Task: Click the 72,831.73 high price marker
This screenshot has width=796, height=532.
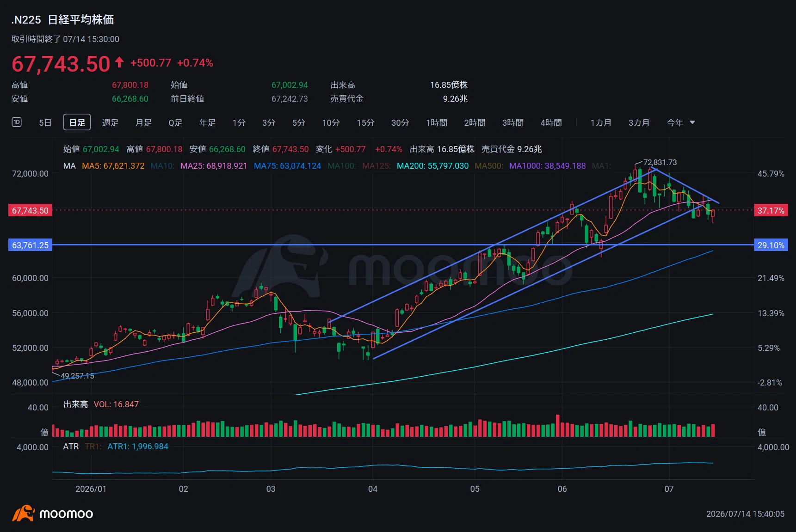Action: click(660, 162)
